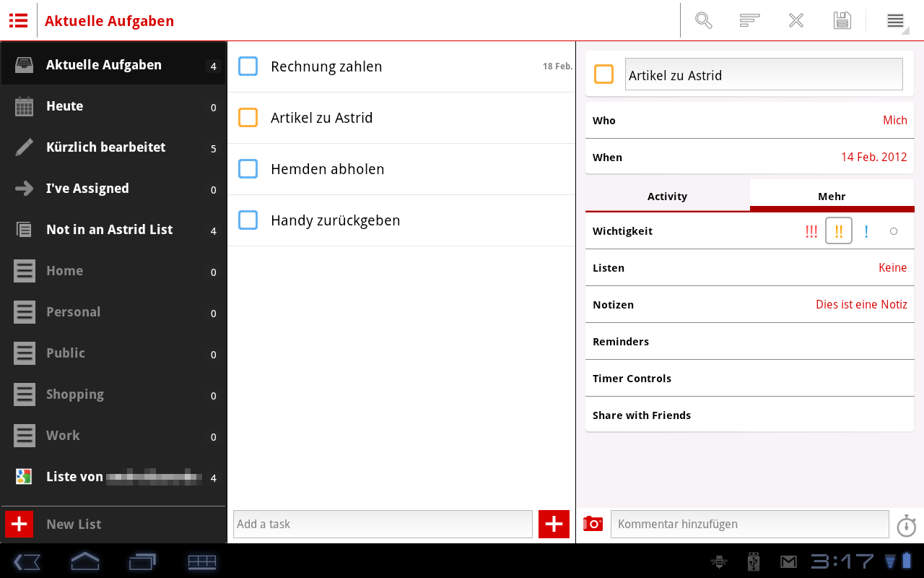
Task: Open the lists menu icon beside title
Action: coord(18,20)
